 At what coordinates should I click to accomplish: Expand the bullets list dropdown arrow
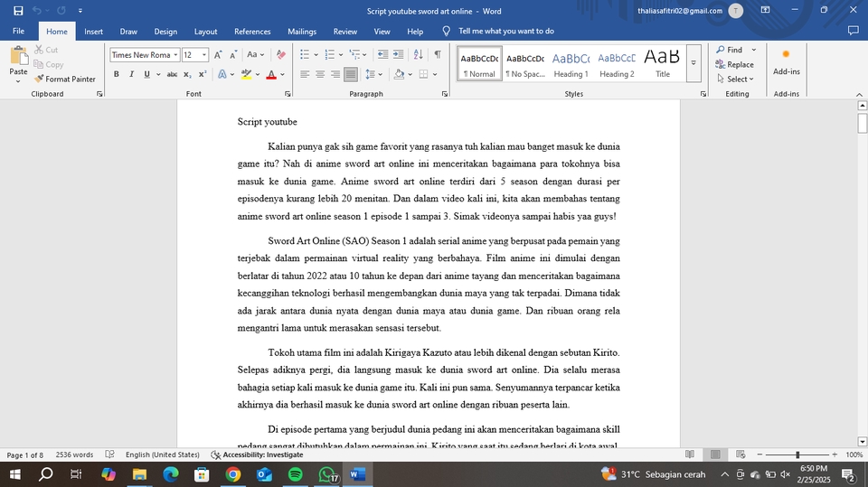(x=316, y=55)
